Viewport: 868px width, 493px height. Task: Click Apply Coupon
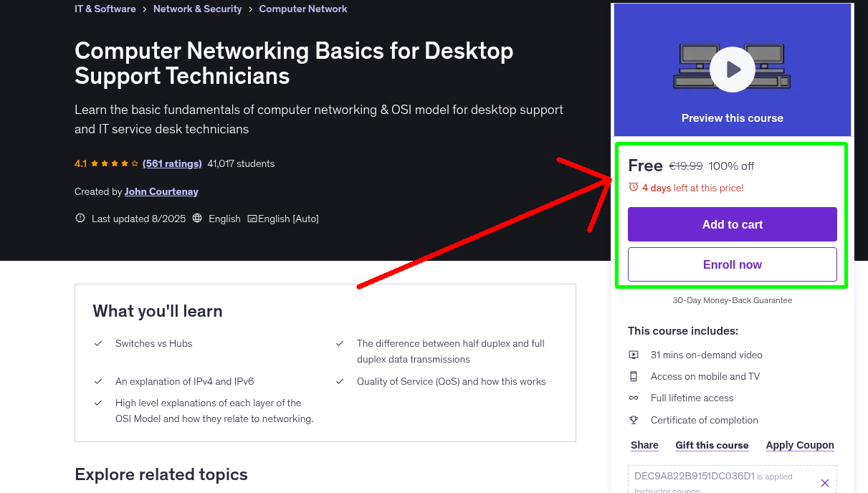(x=800, y=445)
